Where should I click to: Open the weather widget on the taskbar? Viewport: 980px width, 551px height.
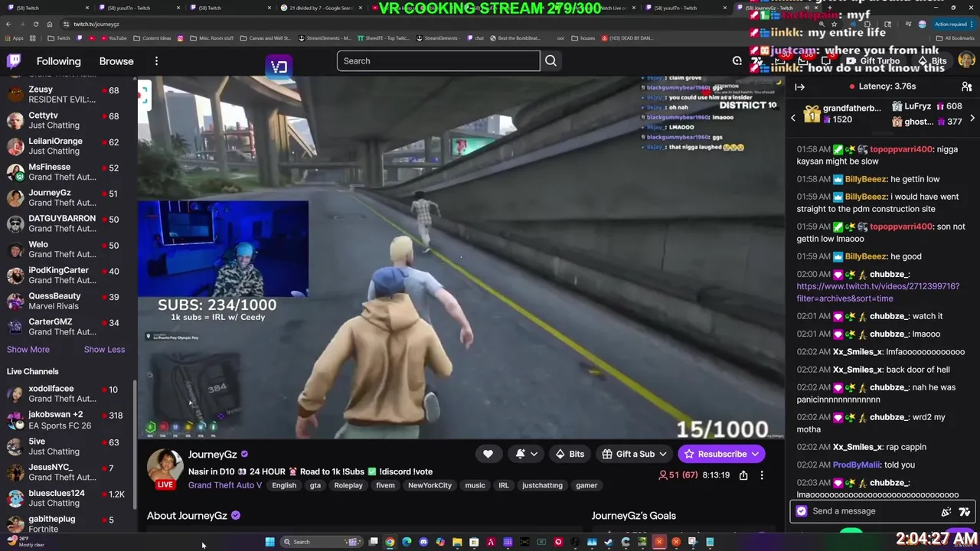pyautogui.click(x=27, y=542)
